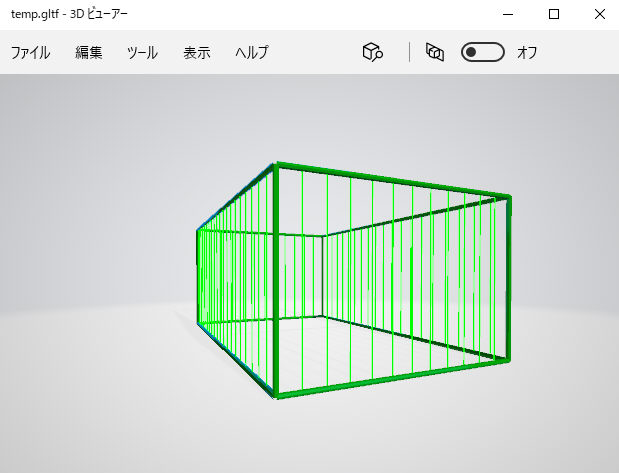Toggle the Mixed Reality switch on
Viewport: 619px width, 473px height.
point(482,52)
